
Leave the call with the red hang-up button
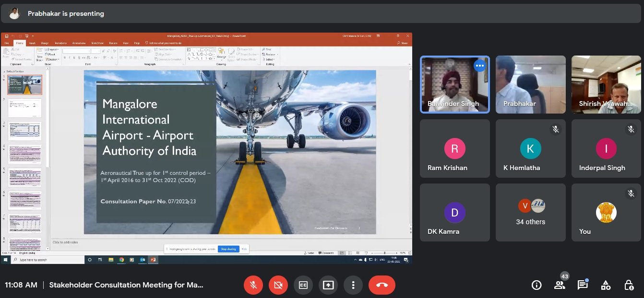(x=382, y=285)
